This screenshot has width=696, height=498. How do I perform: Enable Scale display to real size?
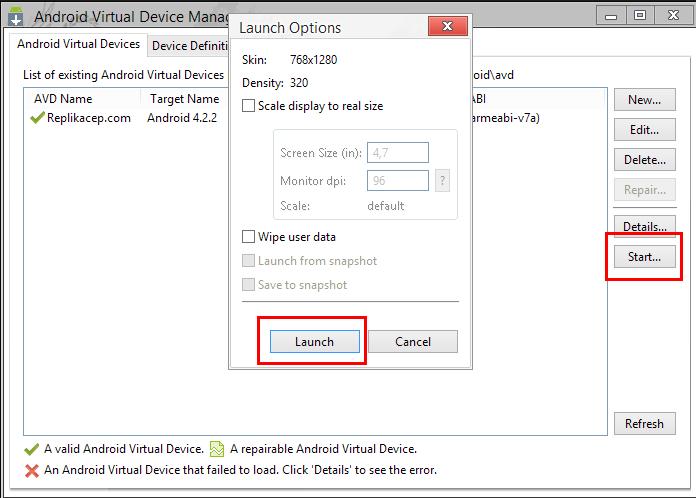[249, 106]
